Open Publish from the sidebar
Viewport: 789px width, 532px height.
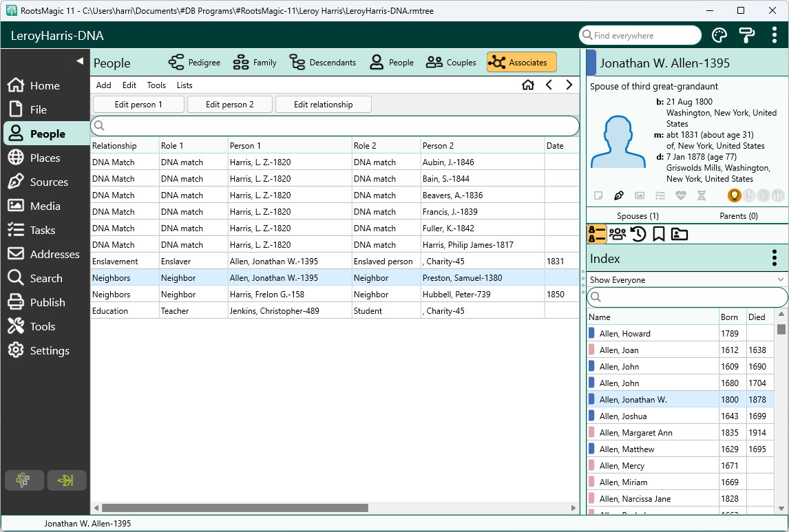[36, 302]
